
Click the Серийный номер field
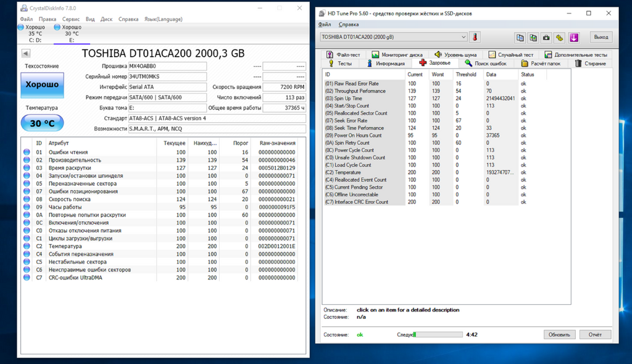[x=167, y=77]
